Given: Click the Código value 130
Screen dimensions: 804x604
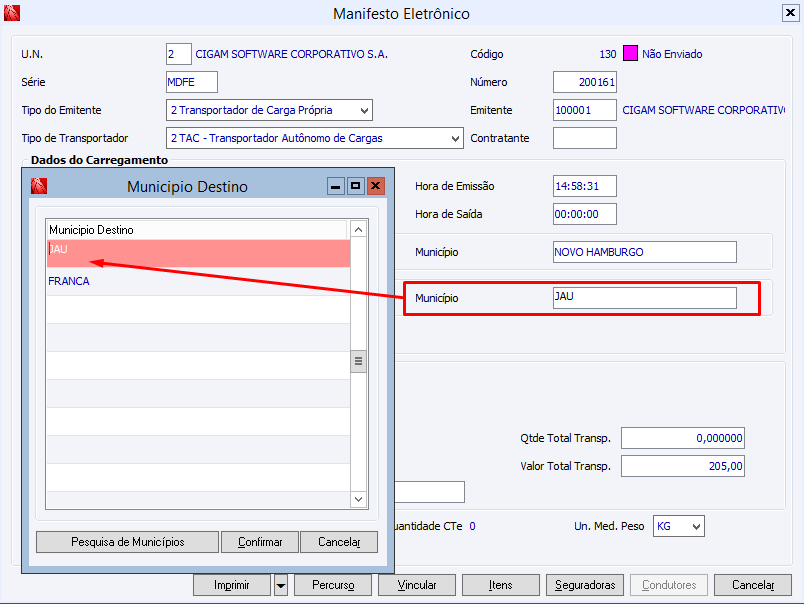Looking at the screenshot, I should pyautogui.click(x=608, y=54).
